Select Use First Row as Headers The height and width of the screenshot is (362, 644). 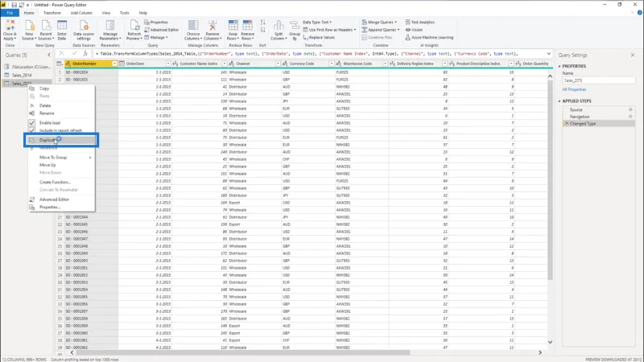[330, 30]
